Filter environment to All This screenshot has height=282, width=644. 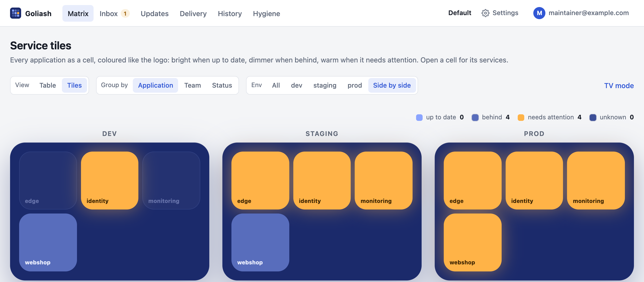click(x=276, y=85)
